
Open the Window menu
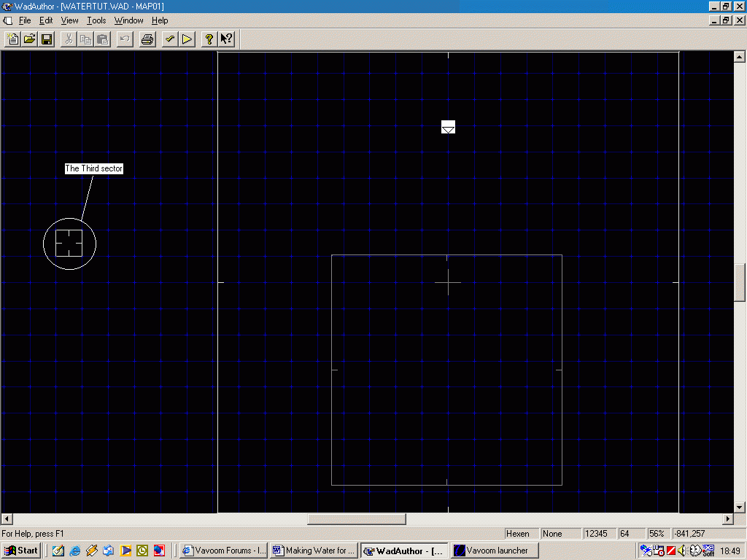point(128,20)
